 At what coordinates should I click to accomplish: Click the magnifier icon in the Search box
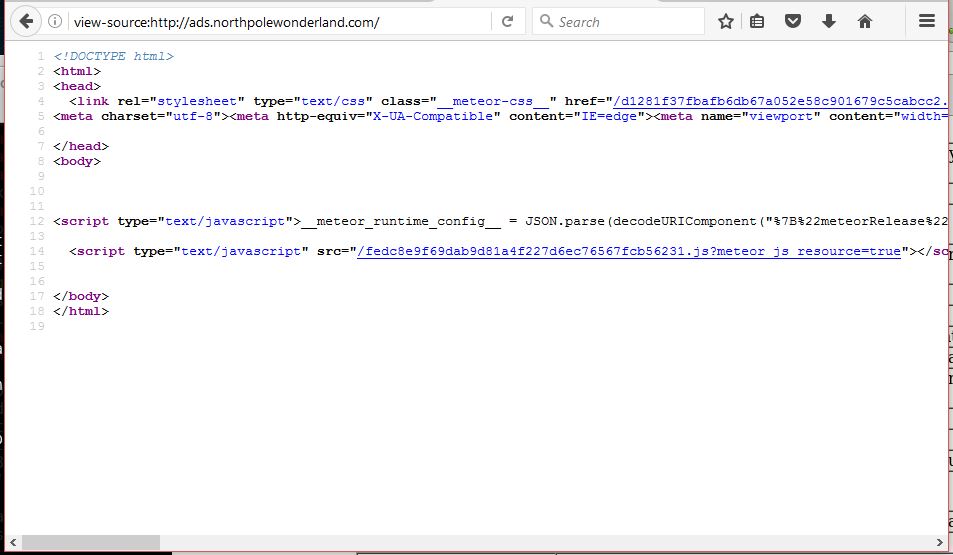(546, 21)
